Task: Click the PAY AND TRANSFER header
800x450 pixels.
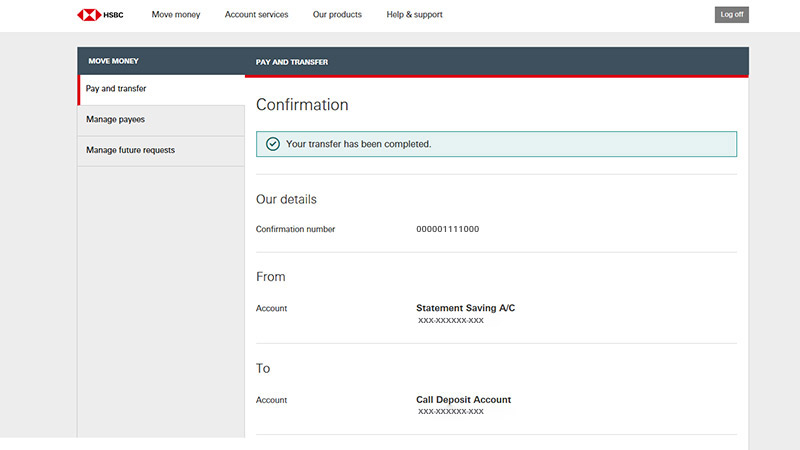Action: 292,62
